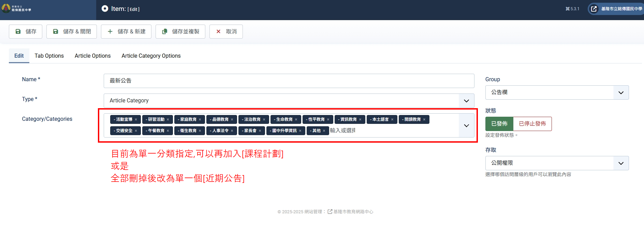This screenshot has width=644, height=230.
Task: Remove the 人事法令 category tag
Action: pos(232,131)
